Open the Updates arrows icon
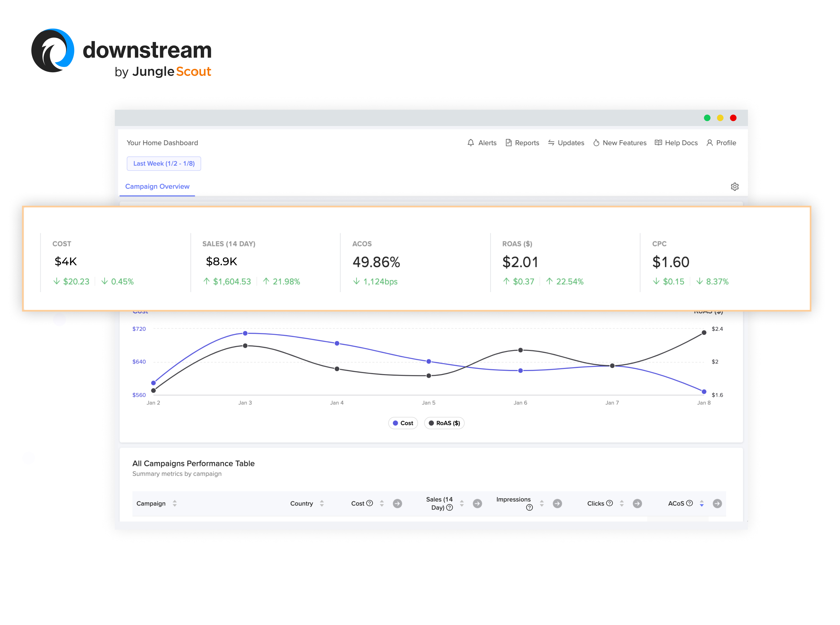Image resolution: width=840 pixels, height=625 pixels. 551,143
